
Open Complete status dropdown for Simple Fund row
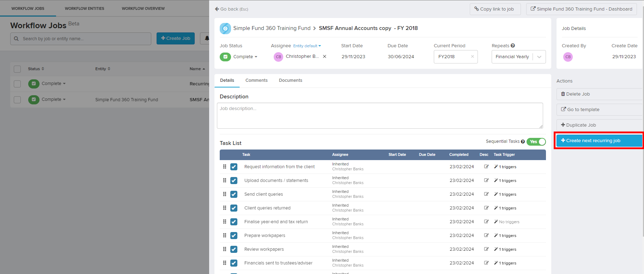click(47, 99)
